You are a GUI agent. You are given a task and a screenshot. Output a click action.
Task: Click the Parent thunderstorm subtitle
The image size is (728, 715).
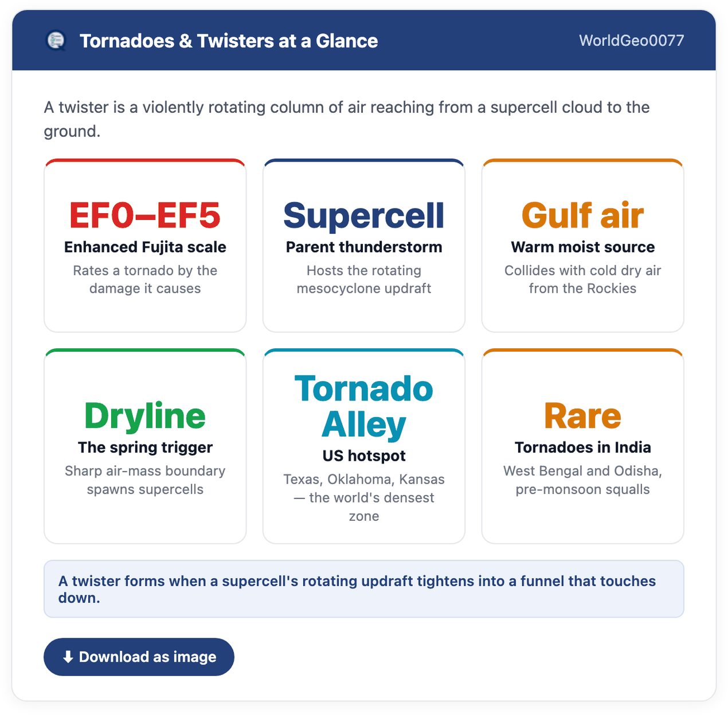364,247
